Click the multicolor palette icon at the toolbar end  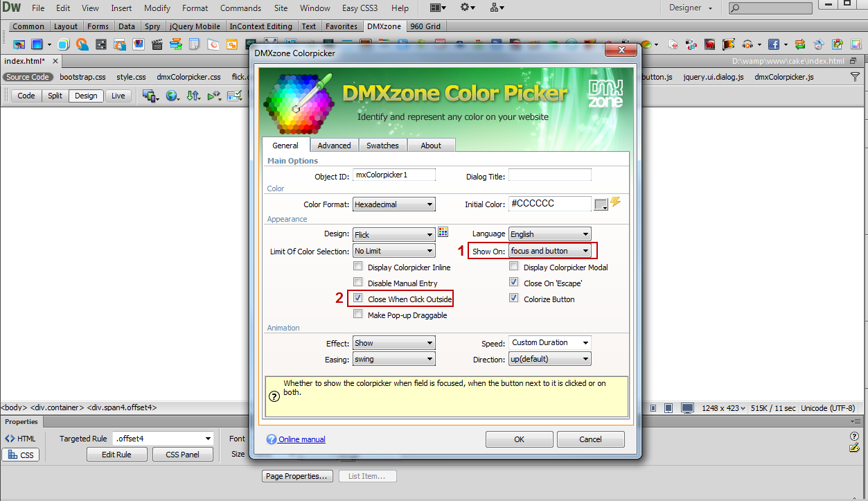pos(856,44)
